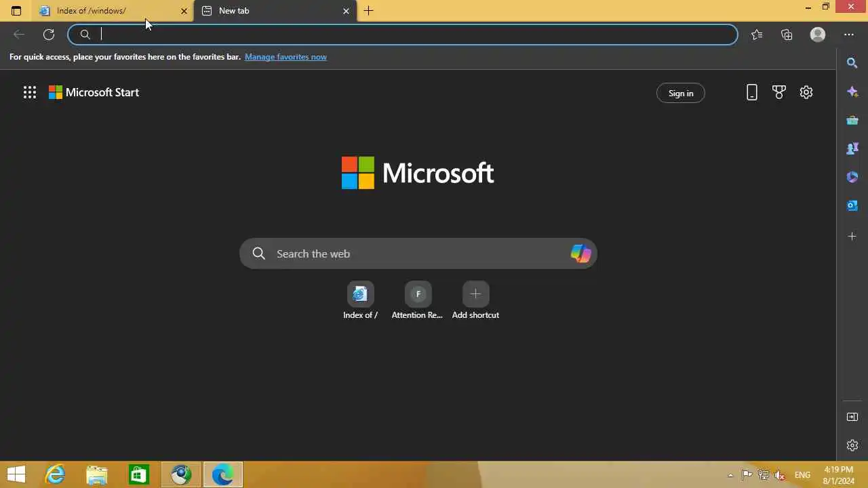Click the back navigation arrow
Screen dimensions: 868x488
pyautogui.click(x=19, y=35)
